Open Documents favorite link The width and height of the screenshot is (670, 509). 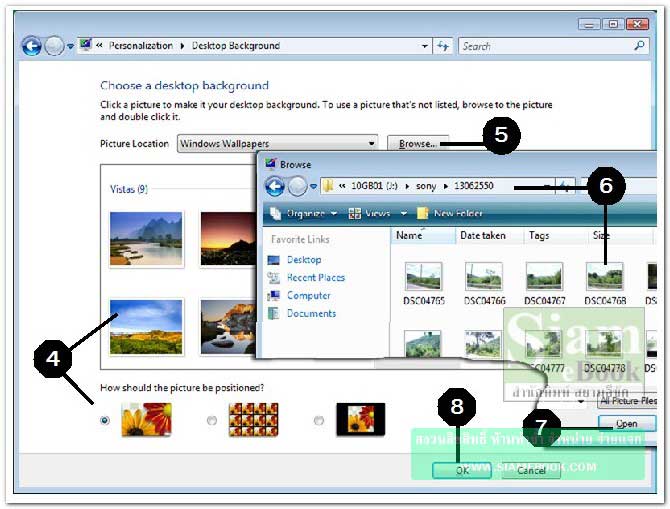pyautogui.click(x=311, y=314)
